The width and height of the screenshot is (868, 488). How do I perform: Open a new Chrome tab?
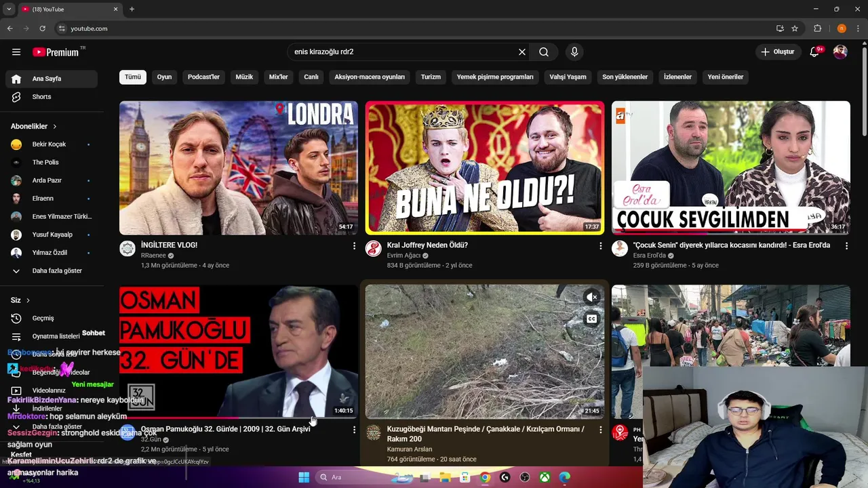(132, 9)
